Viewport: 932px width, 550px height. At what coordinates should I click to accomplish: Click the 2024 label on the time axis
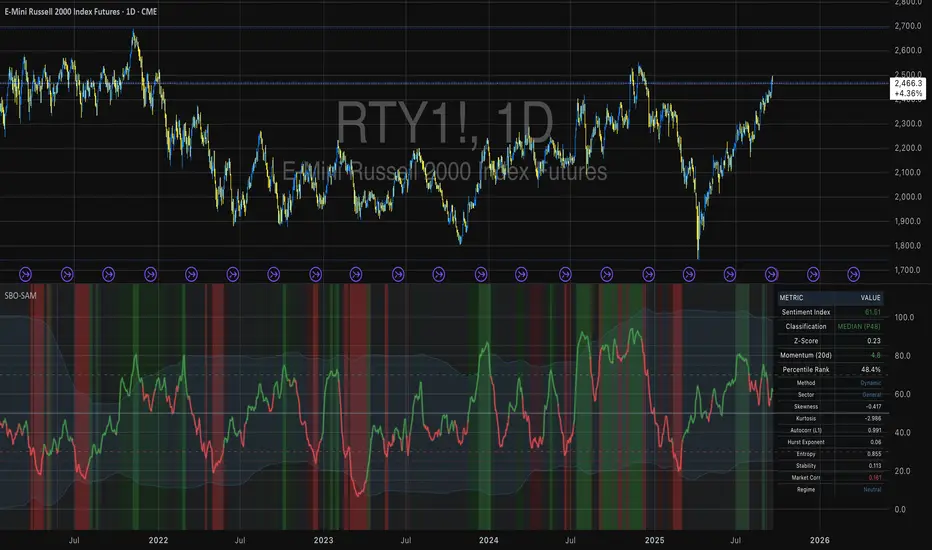click(489, 540)
